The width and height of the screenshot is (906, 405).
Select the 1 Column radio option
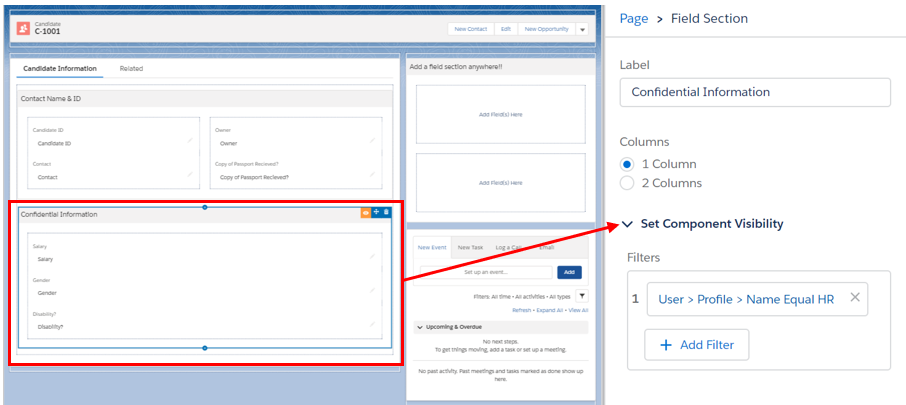click(627, 164)
